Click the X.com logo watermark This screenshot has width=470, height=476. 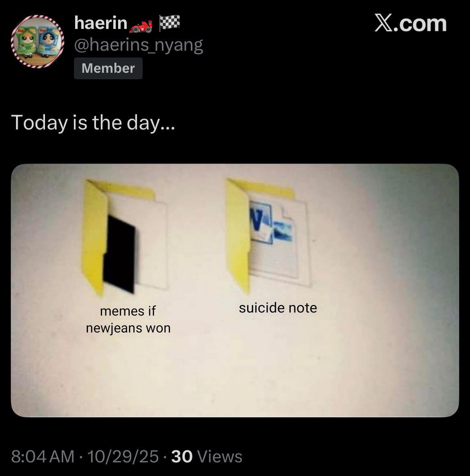click(411, 23)
